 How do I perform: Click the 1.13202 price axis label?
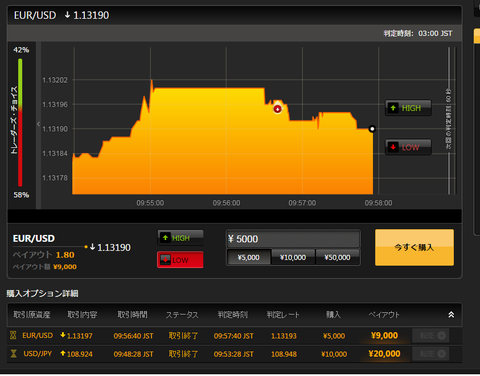[x=55, y=80]
